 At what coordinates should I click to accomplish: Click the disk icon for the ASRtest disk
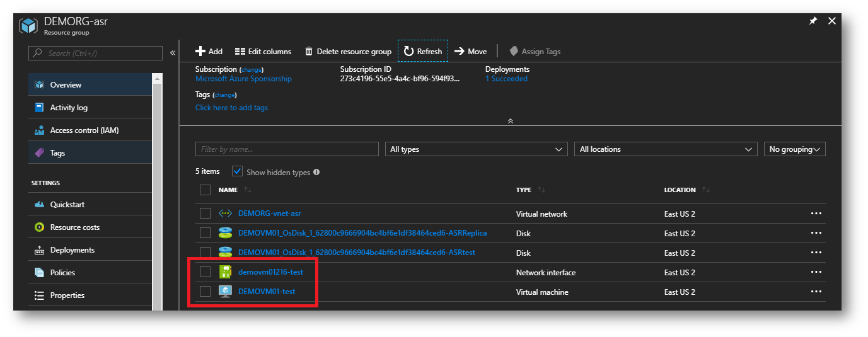(225, 253)
